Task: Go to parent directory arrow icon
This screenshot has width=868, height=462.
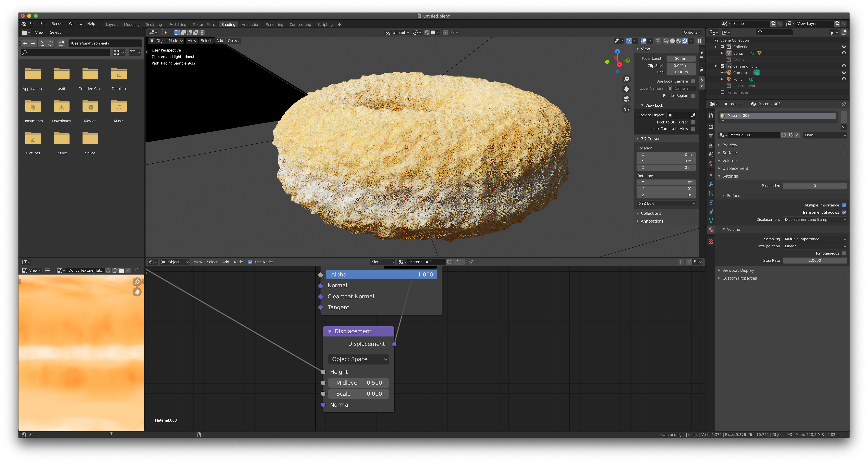Action: click(x=42, y=43)
